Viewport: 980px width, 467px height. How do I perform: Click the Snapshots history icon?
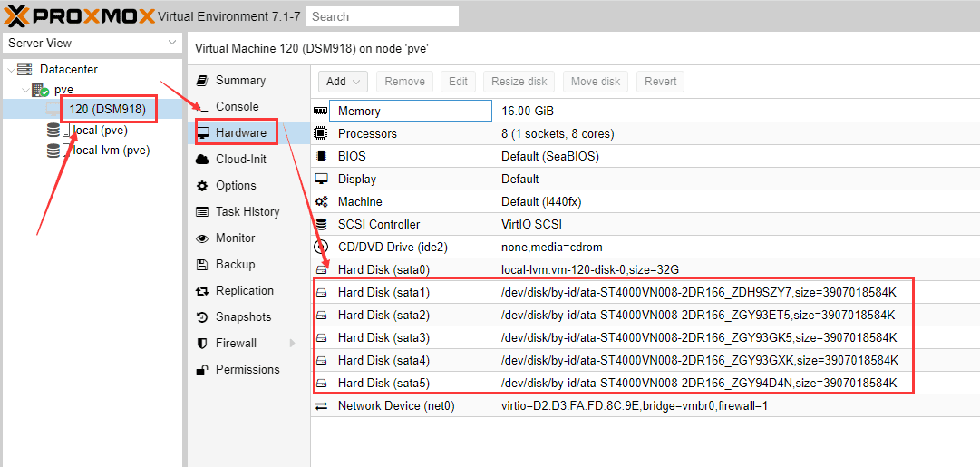(x=202, y=317)
